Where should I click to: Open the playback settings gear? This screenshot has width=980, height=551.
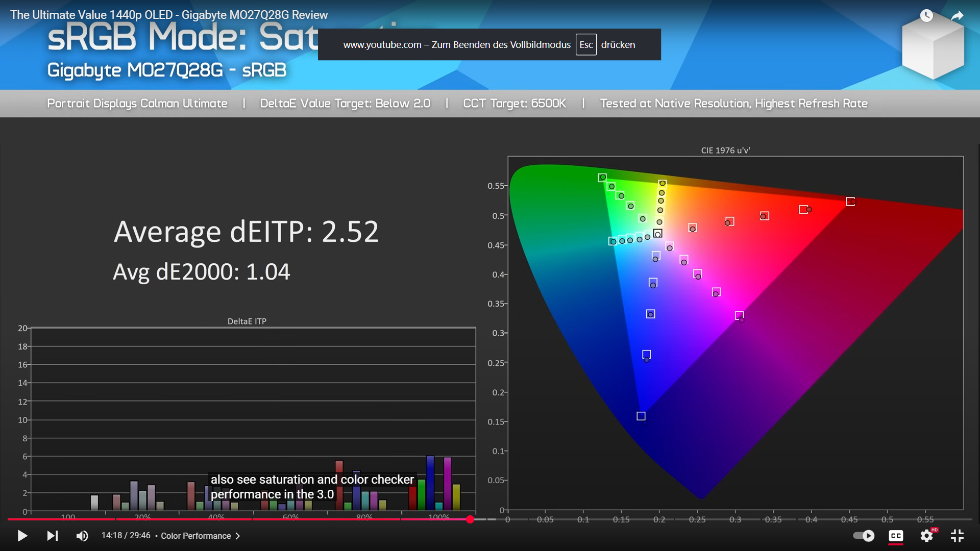tap(926, 536)
